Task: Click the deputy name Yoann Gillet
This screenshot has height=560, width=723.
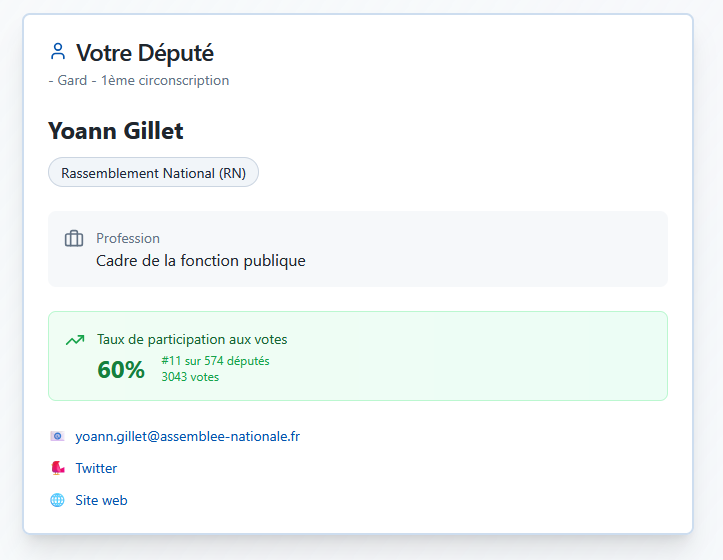Action: (115, 131)
